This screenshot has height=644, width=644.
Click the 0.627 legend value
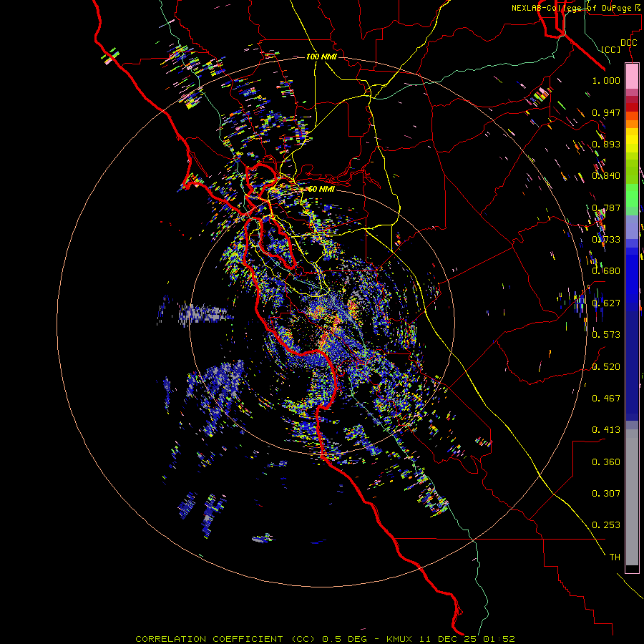point(606,303)
